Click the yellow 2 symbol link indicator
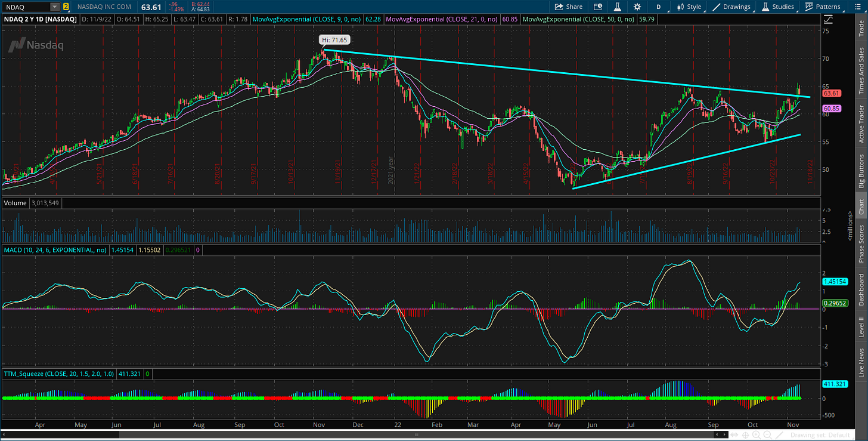Viewport: 868px width, 441px height. pos(66,7)
